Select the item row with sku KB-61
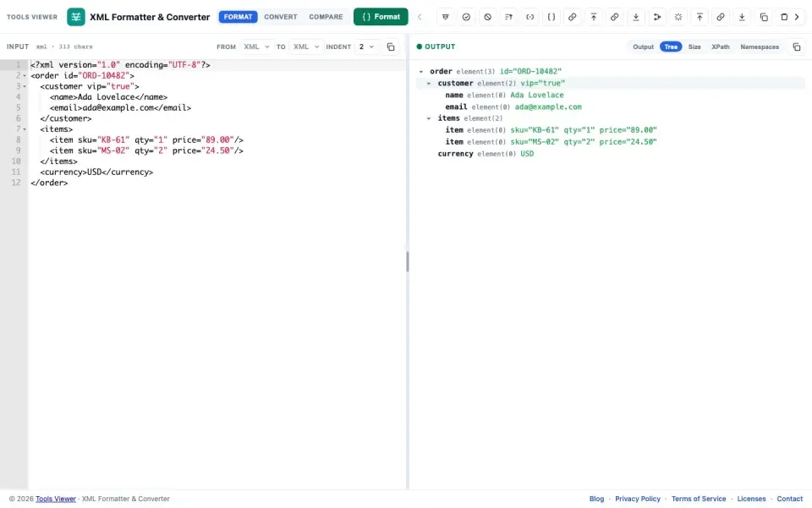This screenshot has width=812, height=508. coord(611,130)
